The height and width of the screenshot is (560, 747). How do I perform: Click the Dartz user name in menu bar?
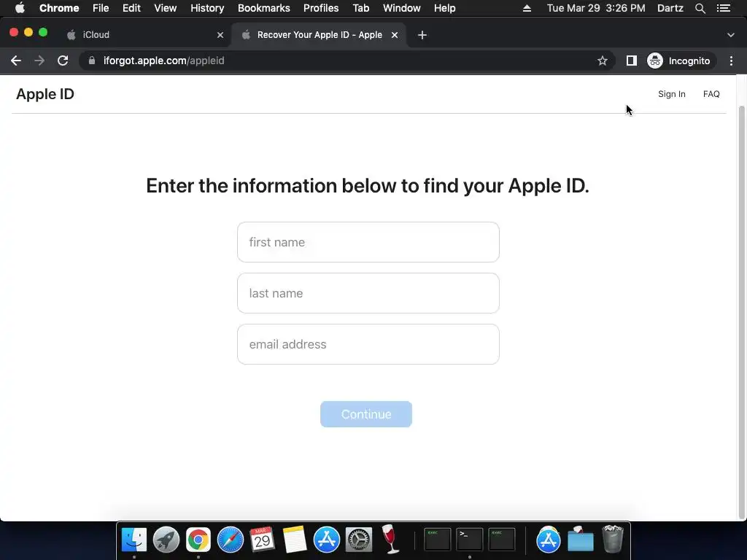(x=670, y=8)
